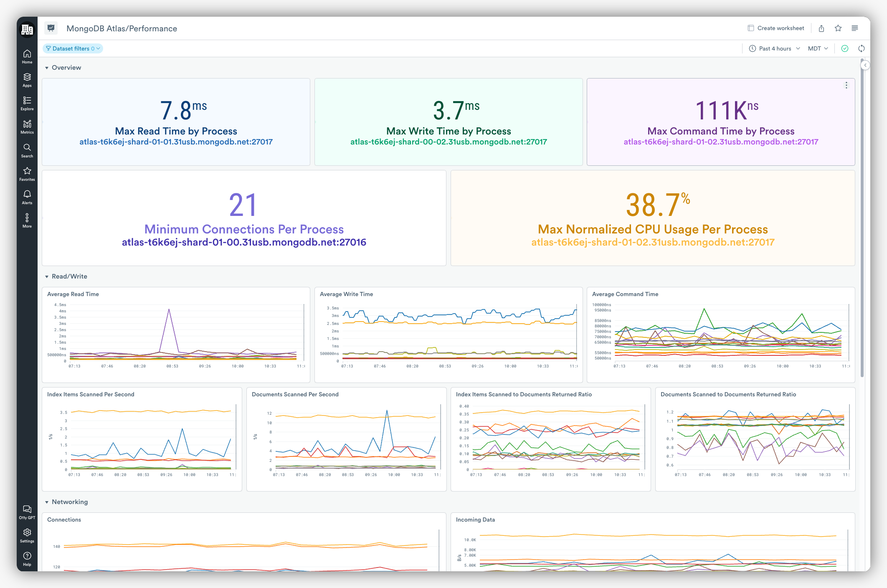The height and width of the screenshot is (588, 887).
Task: Click the Average Write Time chart title
Action: point(346,294)
